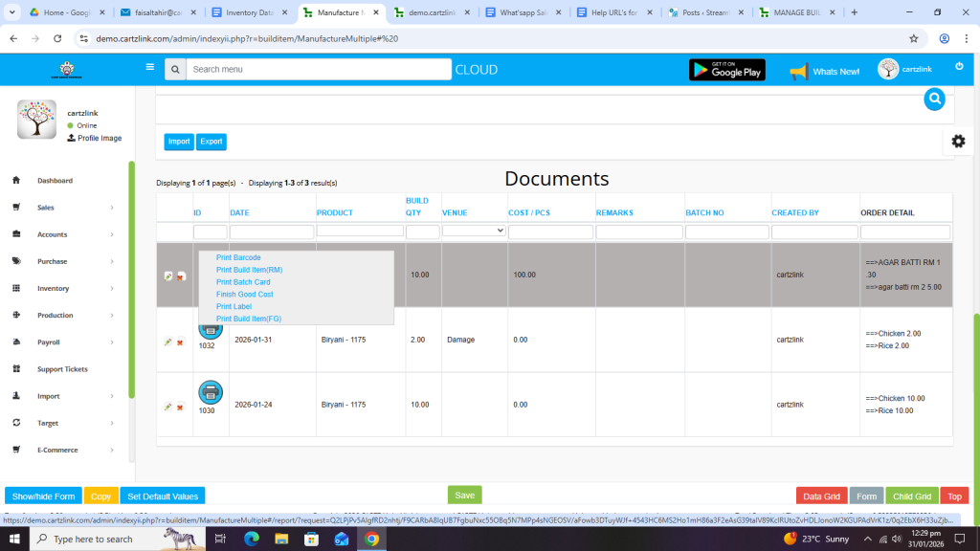Screen dimensions: 980x551
Task: Click edit pencil icon for Damage row
Action: point(168,342)
